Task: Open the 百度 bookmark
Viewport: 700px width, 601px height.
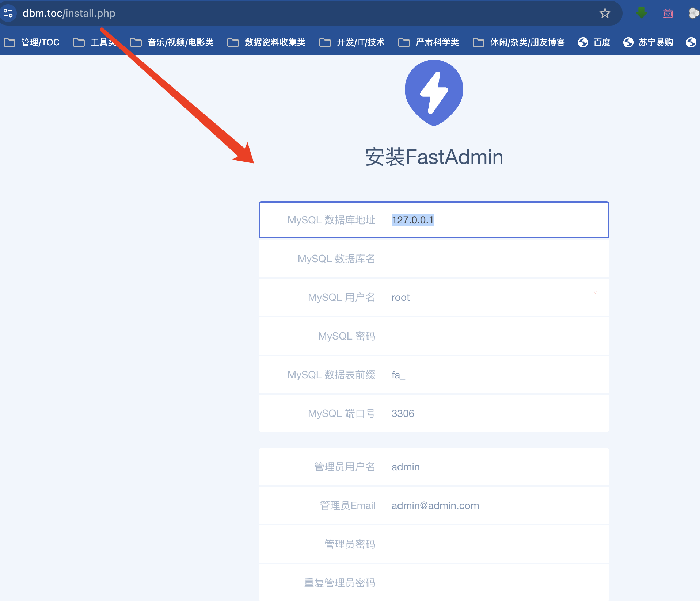Action: coord(594,42)
